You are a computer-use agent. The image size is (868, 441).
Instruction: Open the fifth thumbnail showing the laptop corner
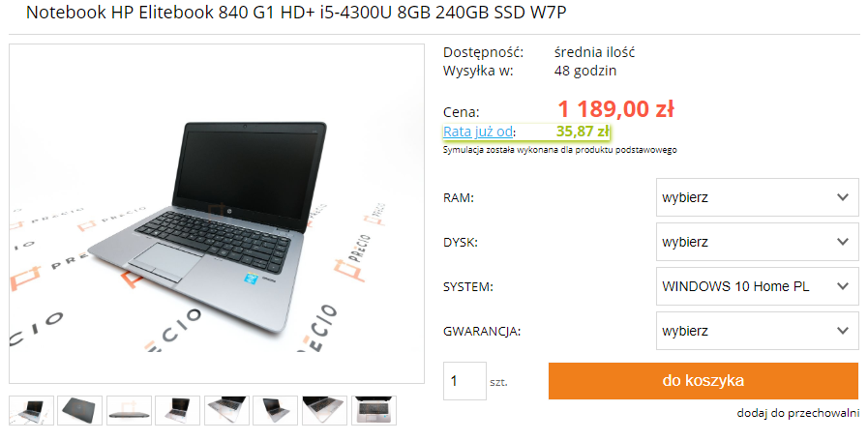(x=227, y=411)
